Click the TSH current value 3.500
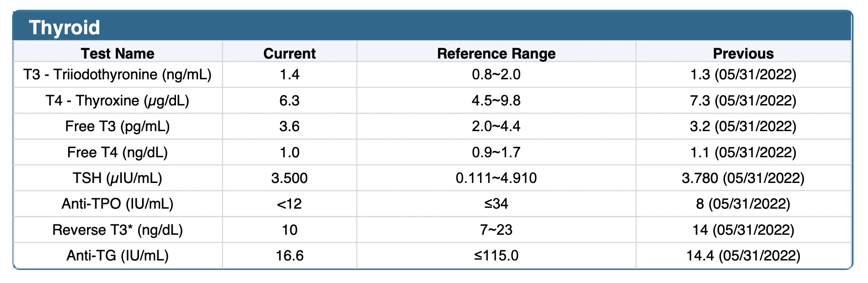The height and width of the screenshot is (283, 868). pos(290,178)
